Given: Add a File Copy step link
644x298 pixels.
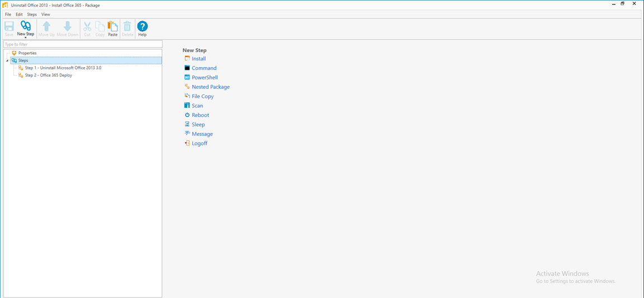Looking at the screenshot, I should click(203, 96).
